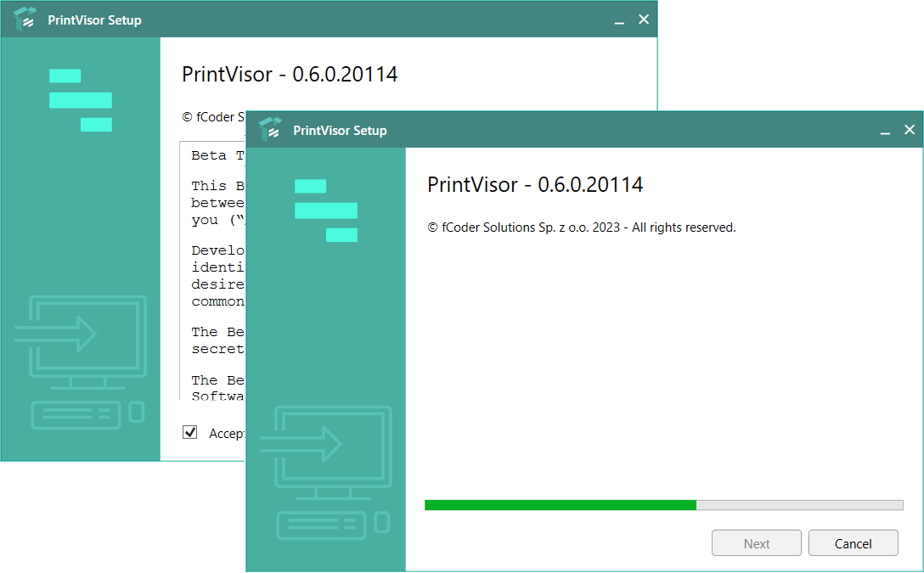Click the front window's PrintVisor Setup title text
This screenshot has width=924, height=573.
340,131
